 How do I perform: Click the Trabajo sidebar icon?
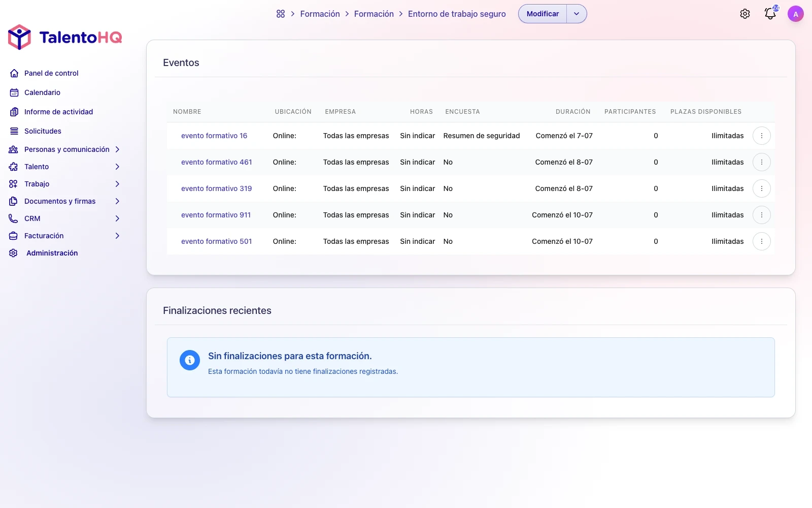tap(14, 184)
